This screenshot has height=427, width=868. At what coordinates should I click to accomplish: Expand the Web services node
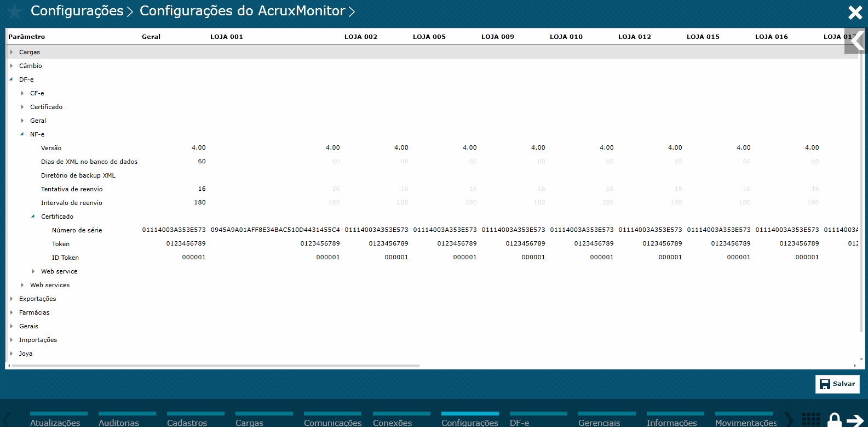coord(22,285)
